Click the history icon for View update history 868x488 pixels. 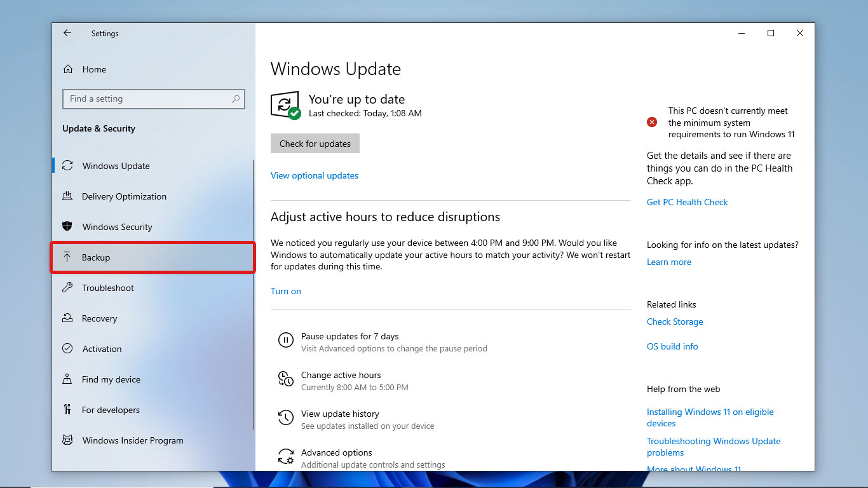286,417
